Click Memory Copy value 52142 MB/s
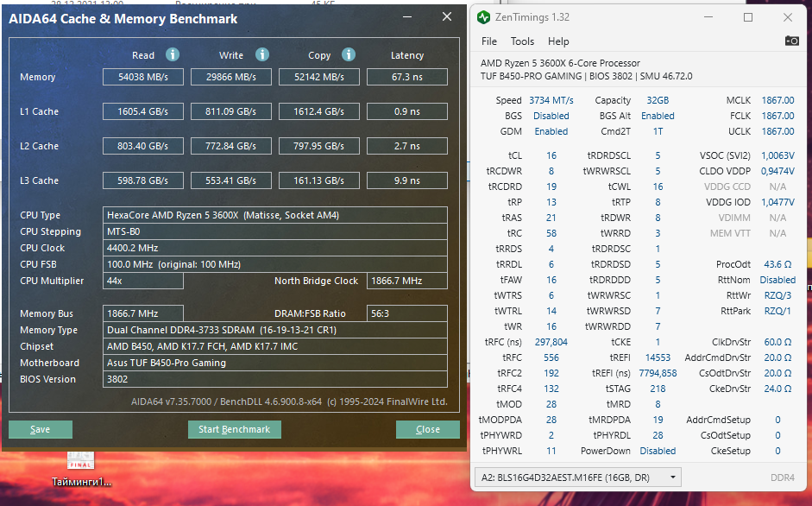 (x=319, y=77)
